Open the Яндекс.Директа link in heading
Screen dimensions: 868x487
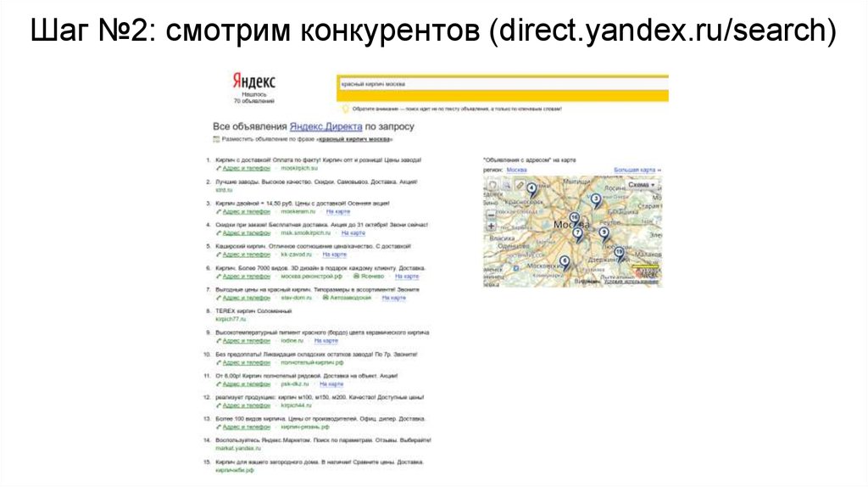tap(325, 126)
